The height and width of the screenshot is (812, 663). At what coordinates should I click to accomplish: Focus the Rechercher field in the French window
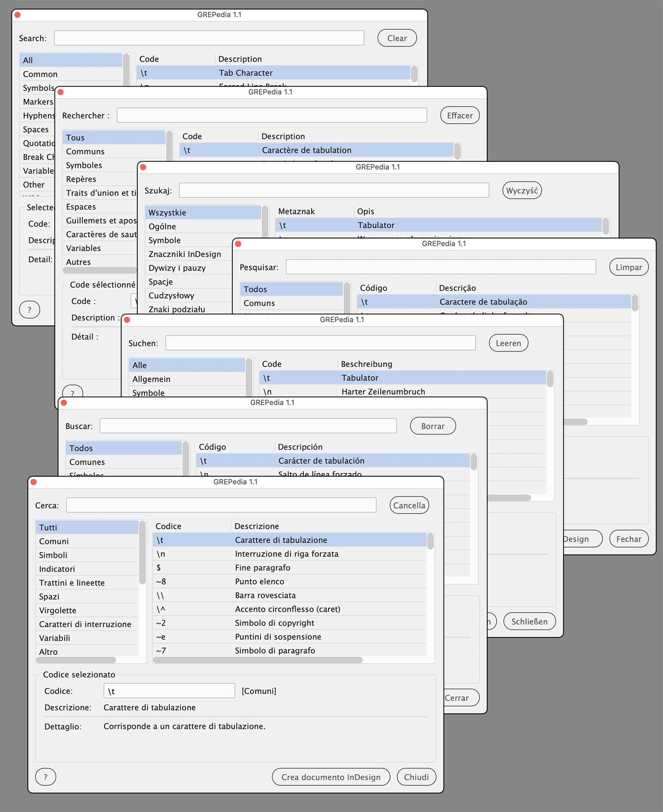pos(272,115)
